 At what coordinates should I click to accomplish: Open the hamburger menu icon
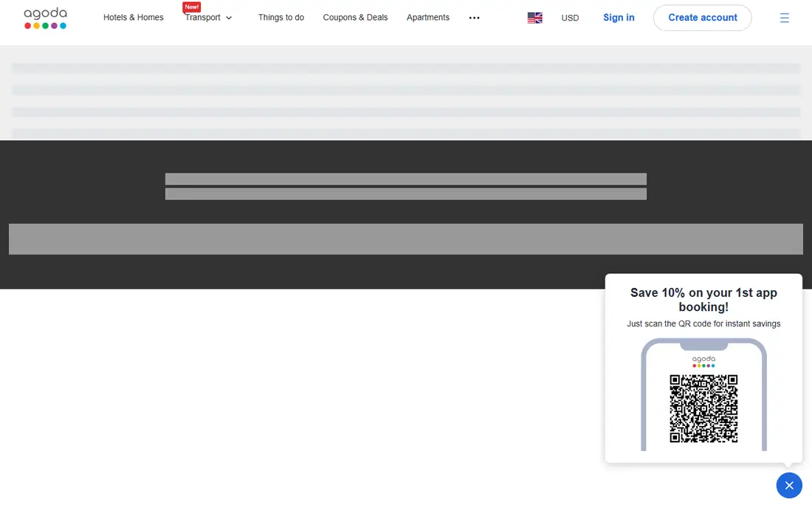(785, 18)
